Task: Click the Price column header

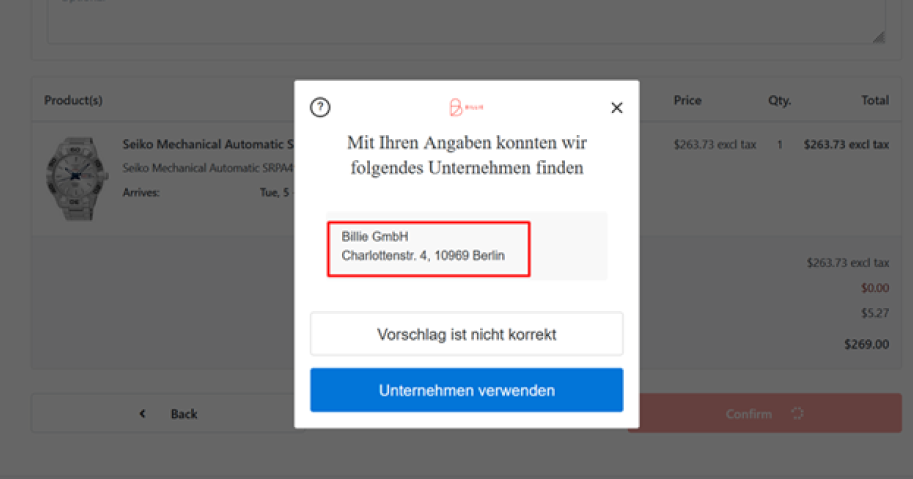Action: tap(687, 101)
